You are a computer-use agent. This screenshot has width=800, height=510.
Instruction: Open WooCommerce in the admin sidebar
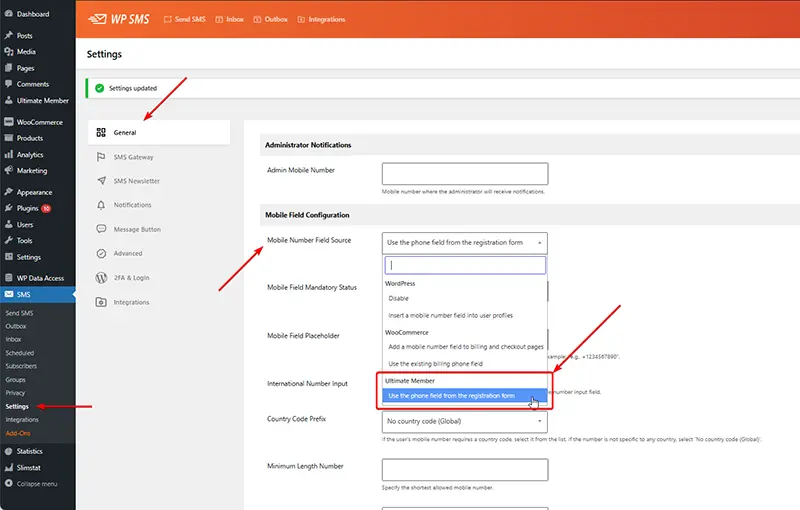(39, 122)
